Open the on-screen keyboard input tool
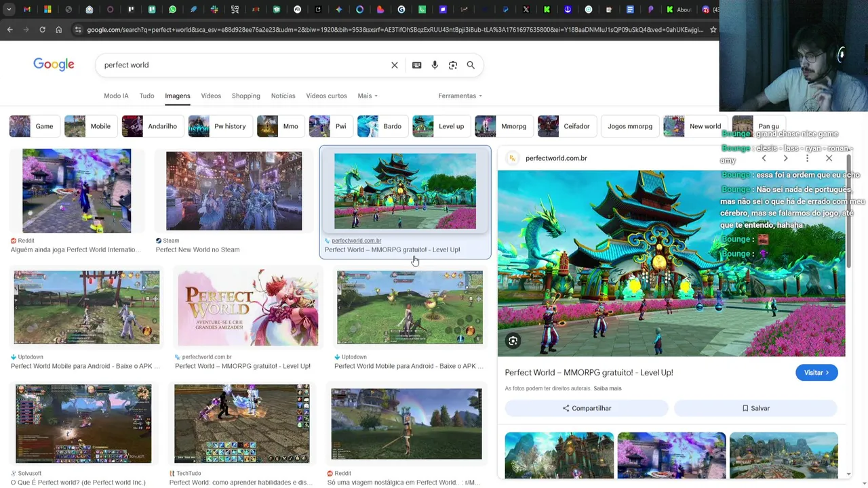This screenshot has height=488, width=868. [416, 65]
